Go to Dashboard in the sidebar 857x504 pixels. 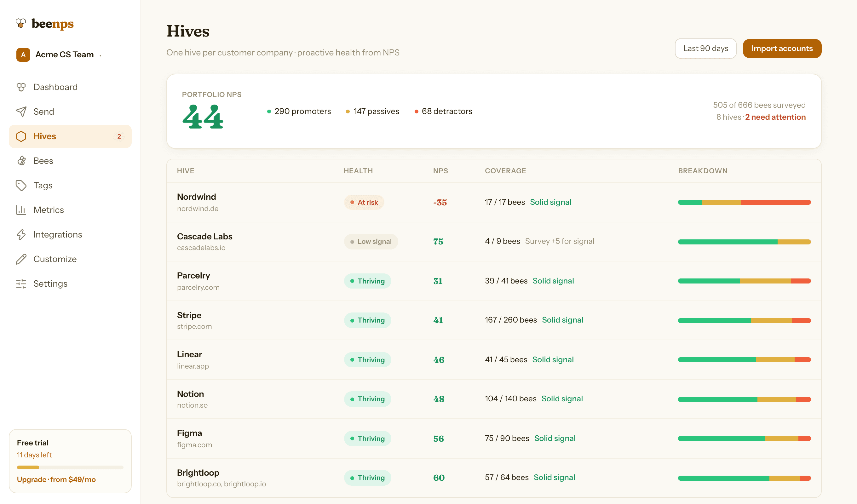coord(70,87)
